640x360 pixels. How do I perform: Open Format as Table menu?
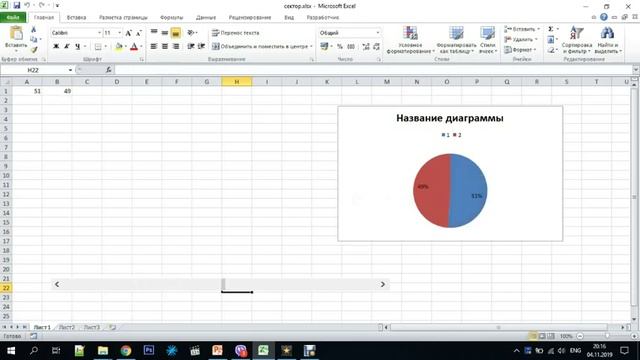pos(456,40)
